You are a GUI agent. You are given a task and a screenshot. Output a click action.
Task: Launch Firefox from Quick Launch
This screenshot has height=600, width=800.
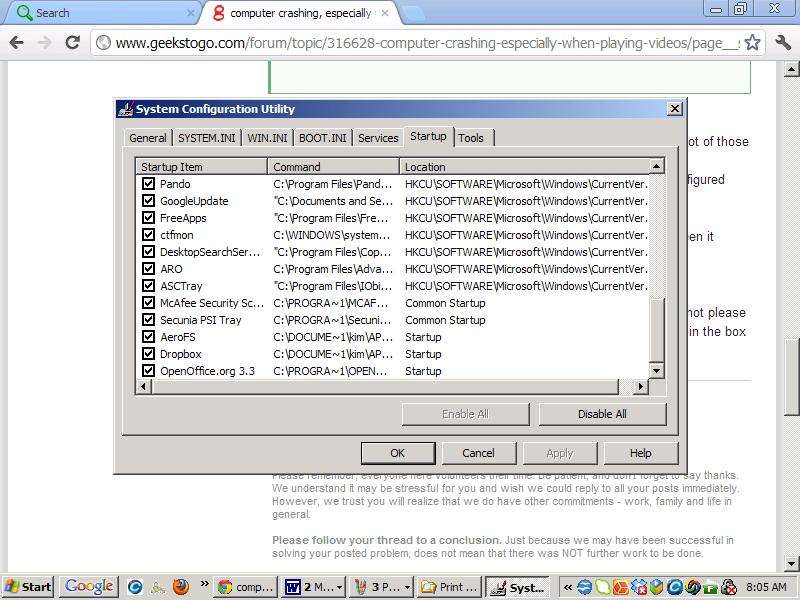(x=181, y=587)
